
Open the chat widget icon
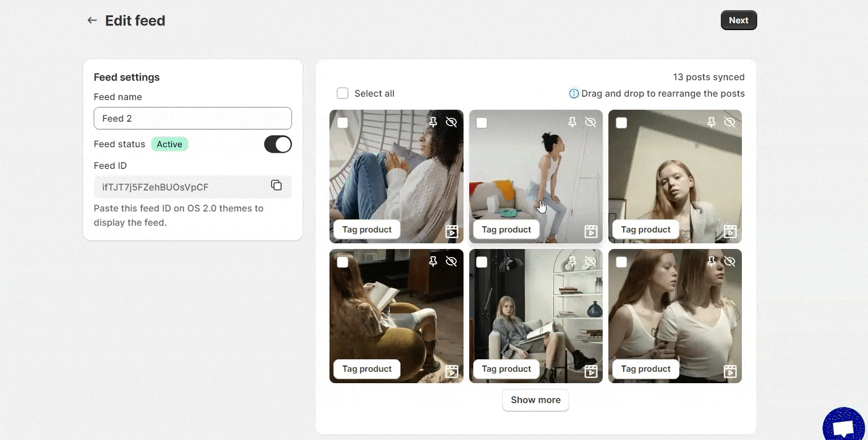pyautogui.click(x=845, y=425)
